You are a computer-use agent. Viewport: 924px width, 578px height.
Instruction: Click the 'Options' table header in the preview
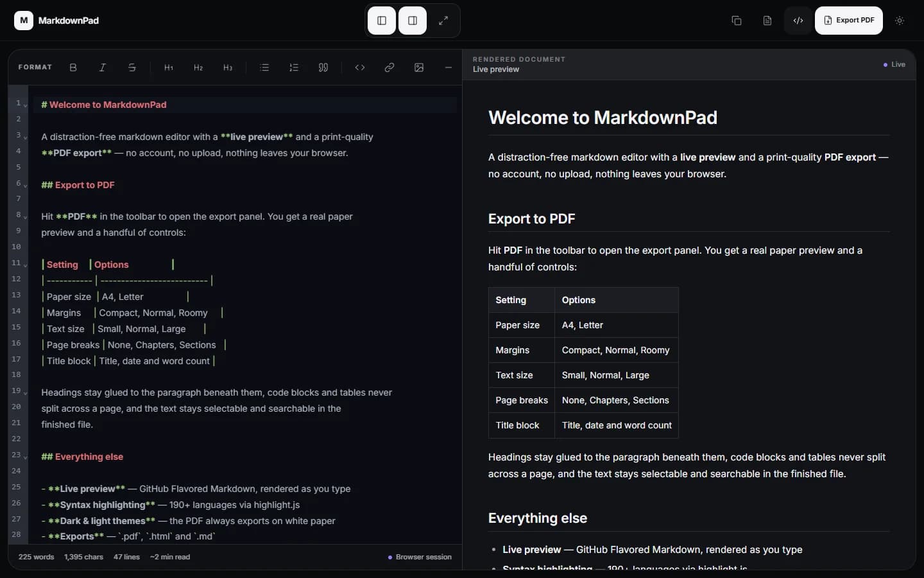click(617, 300)
